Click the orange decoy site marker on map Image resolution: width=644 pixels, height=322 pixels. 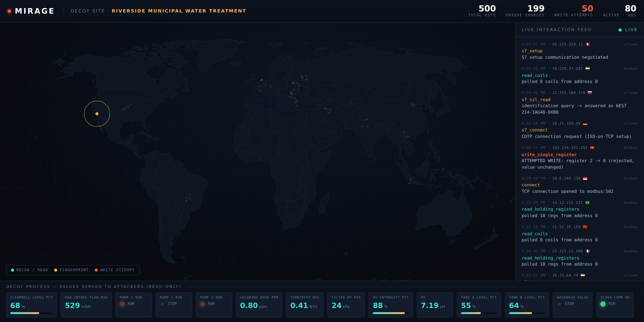point(97,114)
